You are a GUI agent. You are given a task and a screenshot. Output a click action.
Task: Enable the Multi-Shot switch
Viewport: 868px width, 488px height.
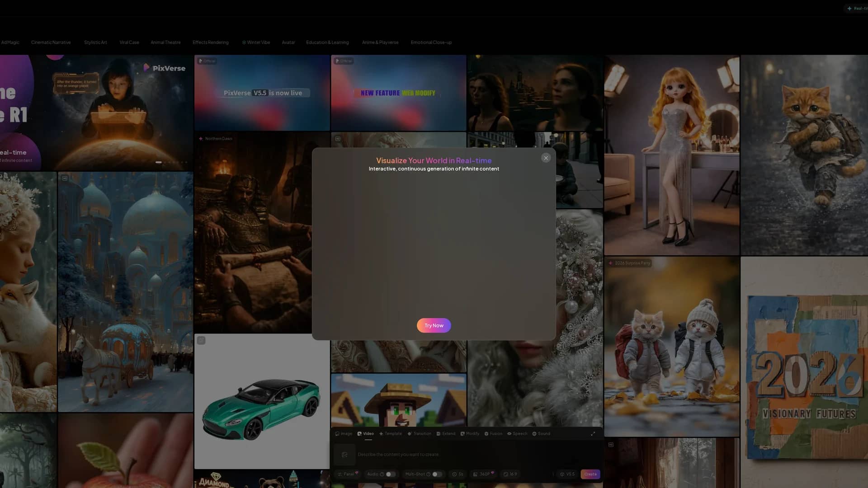point(437,474)
